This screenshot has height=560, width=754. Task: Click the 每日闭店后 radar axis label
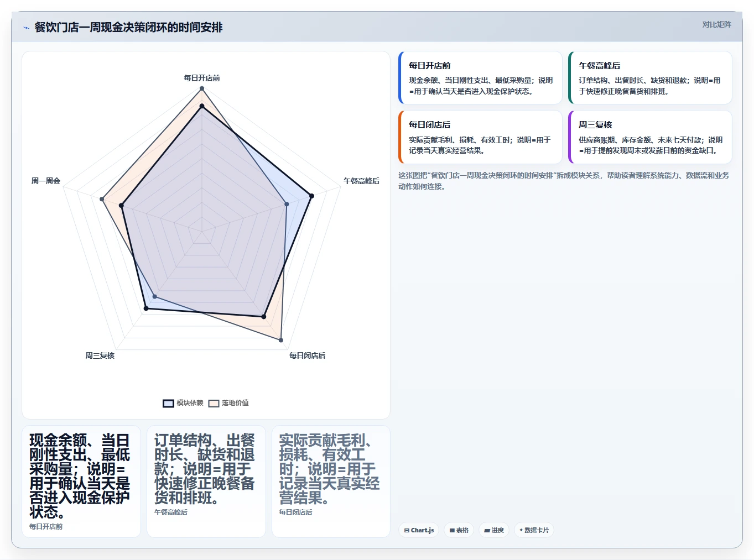(x=307, y=355)
